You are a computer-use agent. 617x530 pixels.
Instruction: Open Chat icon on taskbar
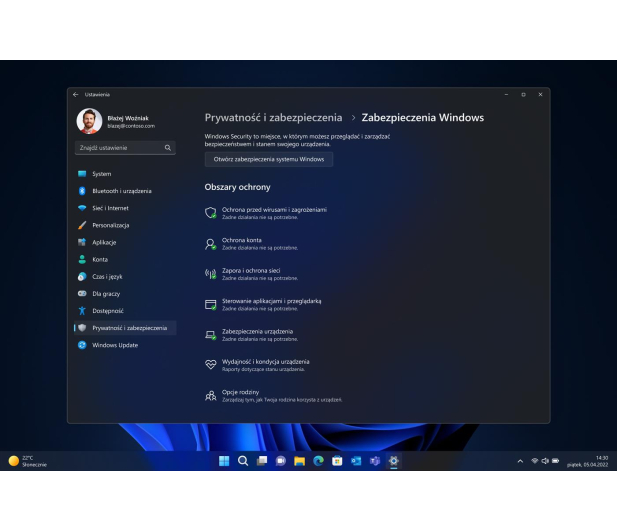point(281,461)
